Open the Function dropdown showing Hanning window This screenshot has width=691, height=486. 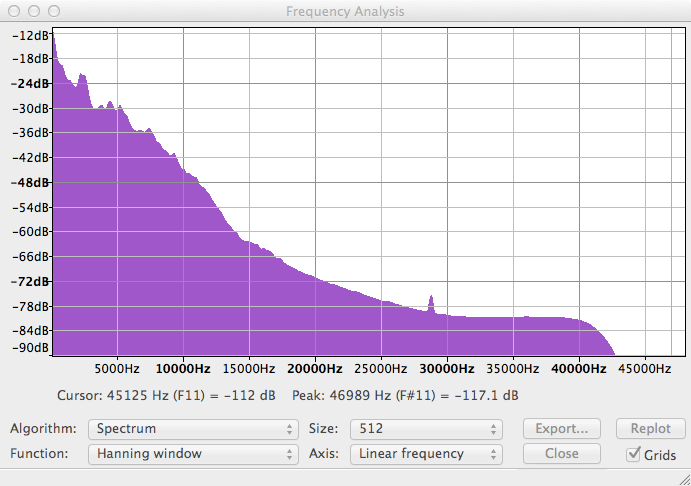[x=193, y=454]
